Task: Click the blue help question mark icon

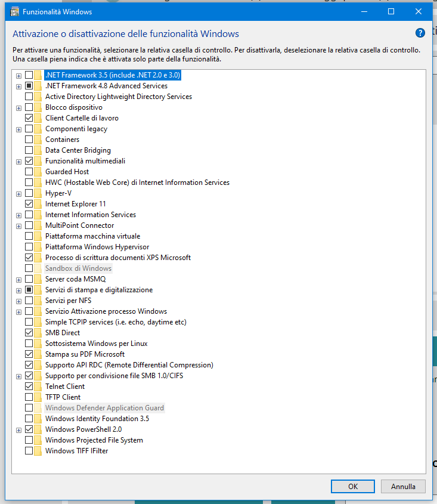Action: click(x=420, y=33)
